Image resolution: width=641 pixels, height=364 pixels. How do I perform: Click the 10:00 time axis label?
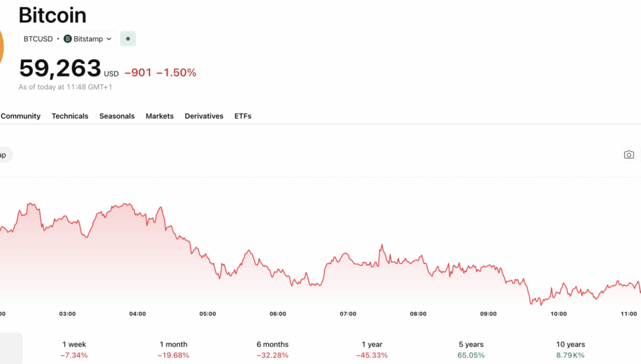pyautogui.click(x=558, y=314)
